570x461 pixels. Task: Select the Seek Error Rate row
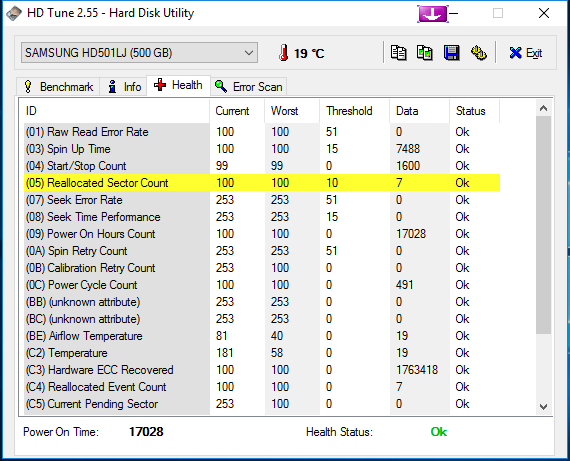pos(262,200)
